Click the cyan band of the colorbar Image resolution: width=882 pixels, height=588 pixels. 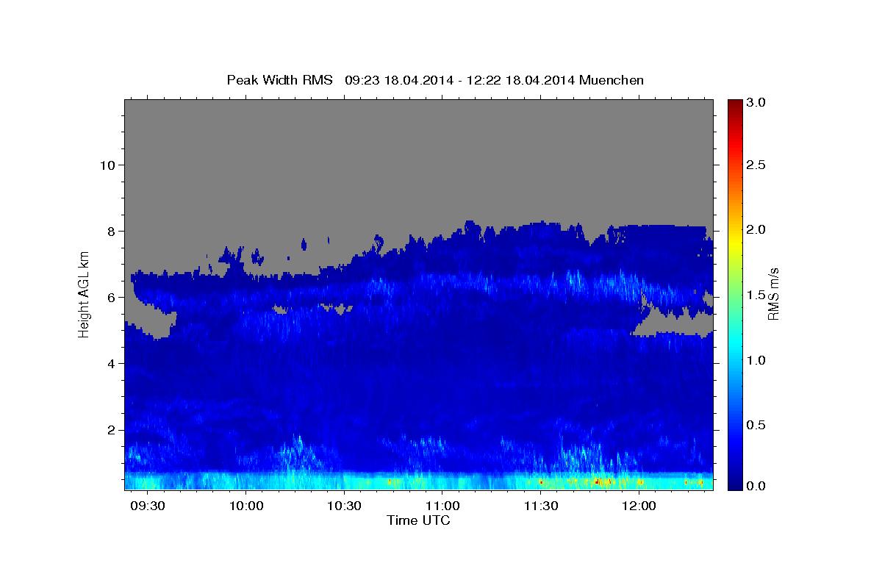pyautogui.click(x=735, y=345)
